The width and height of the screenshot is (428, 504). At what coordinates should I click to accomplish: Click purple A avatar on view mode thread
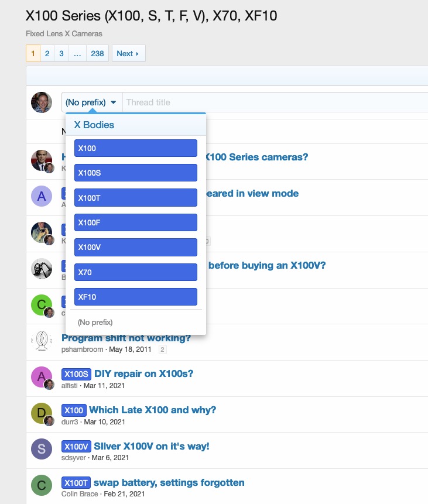tap(42, 196)
